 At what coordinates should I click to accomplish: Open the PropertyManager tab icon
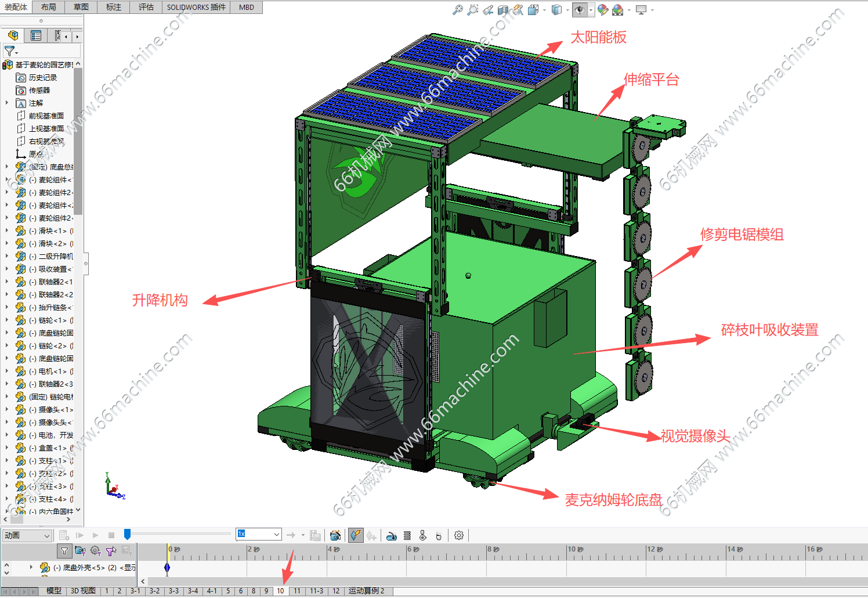pyautogui.click(x=36, y=36)
